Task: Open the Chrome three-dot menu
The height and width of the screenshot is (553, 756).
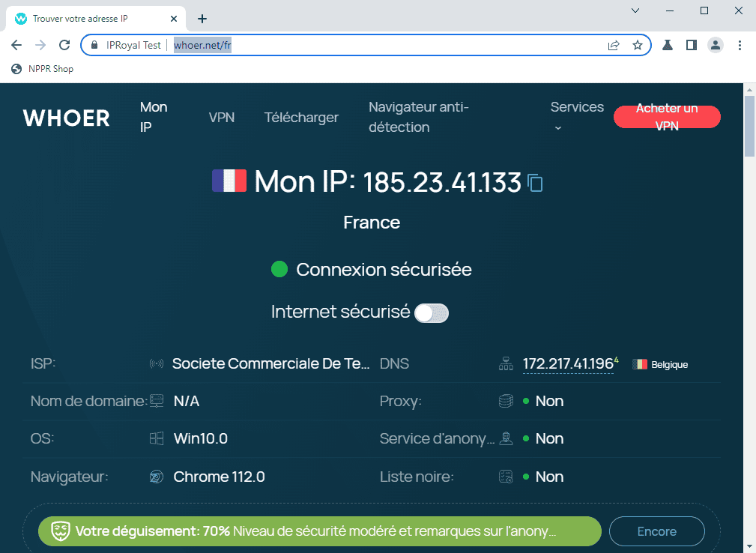Action: pos(740,45)
